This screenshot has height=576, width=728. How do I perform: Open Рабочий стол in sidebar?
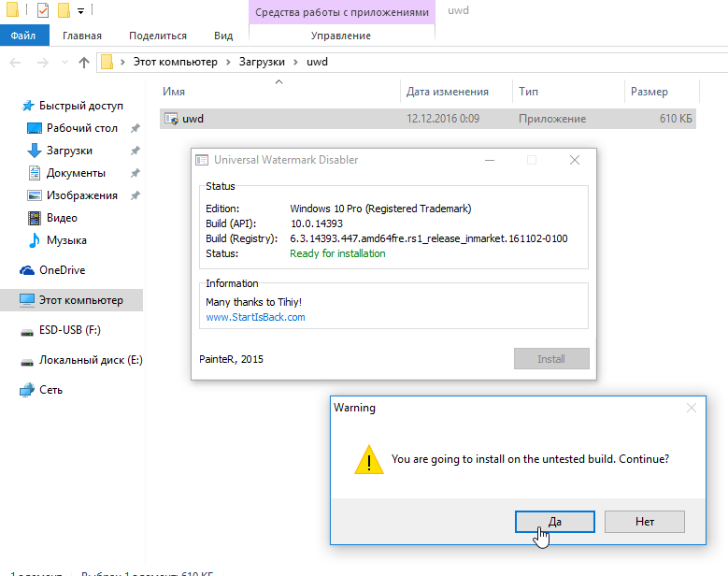(x=82, y=128)
